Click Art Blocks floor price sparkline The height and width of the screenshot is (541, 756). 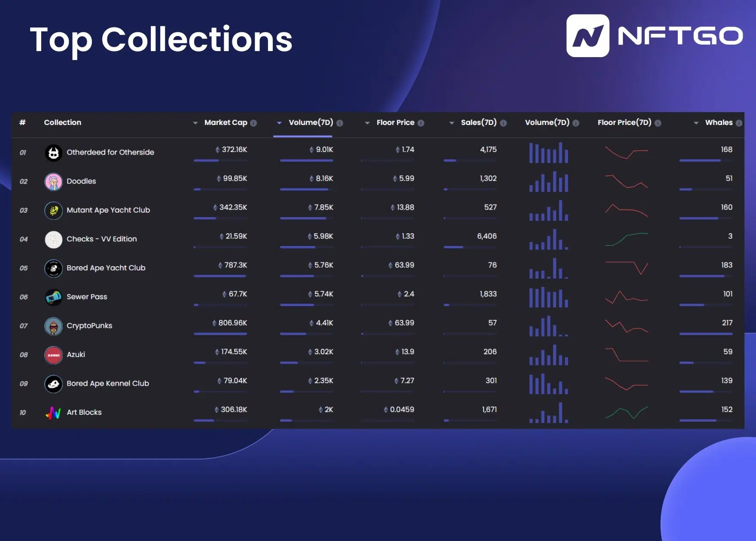coord(626,413)
